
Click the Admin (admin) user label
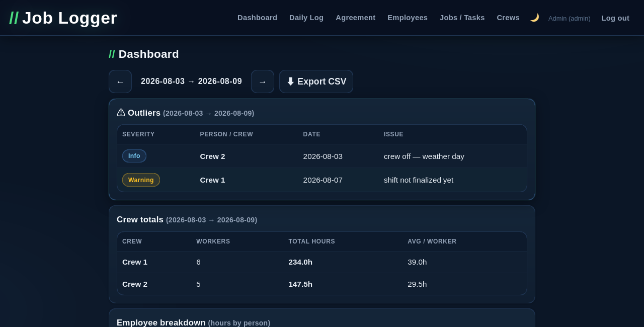570,18
